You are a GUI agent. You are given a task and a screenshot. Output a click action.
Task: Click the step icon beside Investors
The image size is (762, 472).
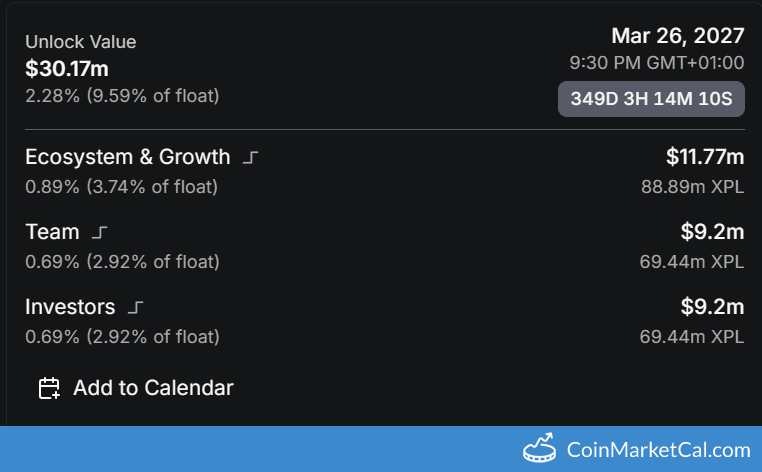coord(136,307)
